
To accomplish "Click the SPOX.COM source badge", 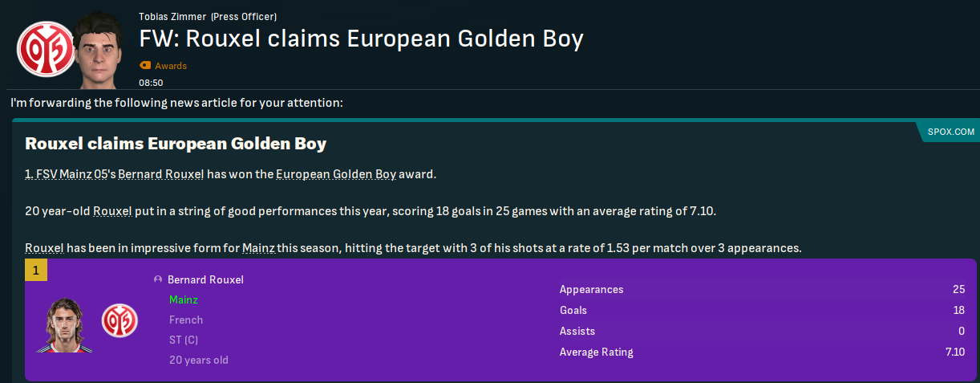I will tap(950, 131).
